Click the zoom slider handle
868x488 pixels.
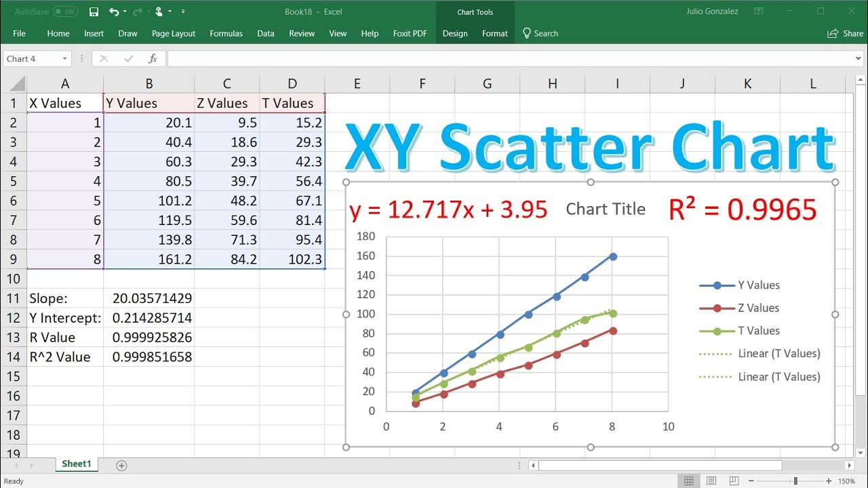click(795, 481)
